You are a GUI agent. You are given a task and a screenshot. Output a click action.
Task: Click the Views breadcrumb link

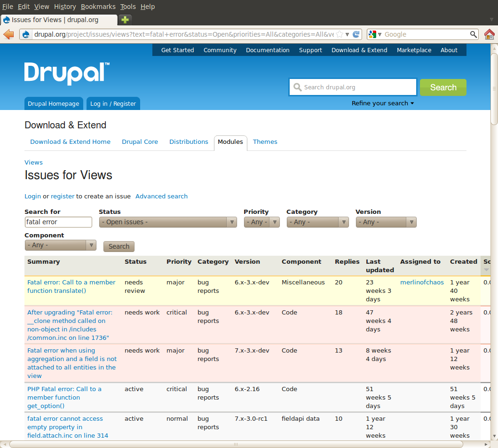coord(33,162)
